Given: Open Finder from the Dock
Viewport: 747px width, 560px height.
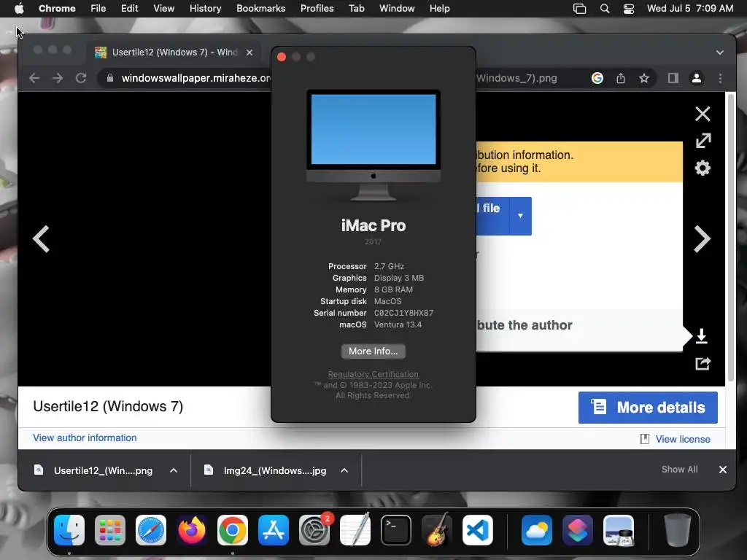Looking at the screenshot, I should coord(69,530).
